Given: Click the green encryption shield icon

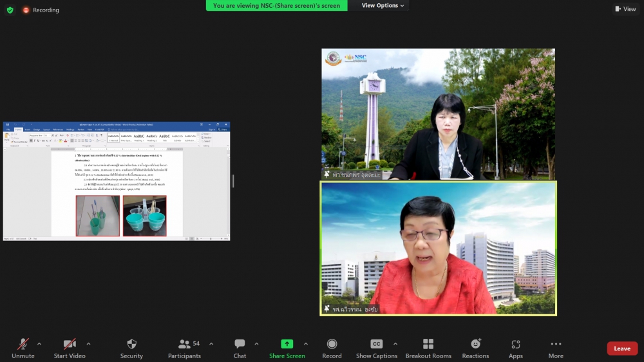Looking at the screenshot, I should [10, 10].
